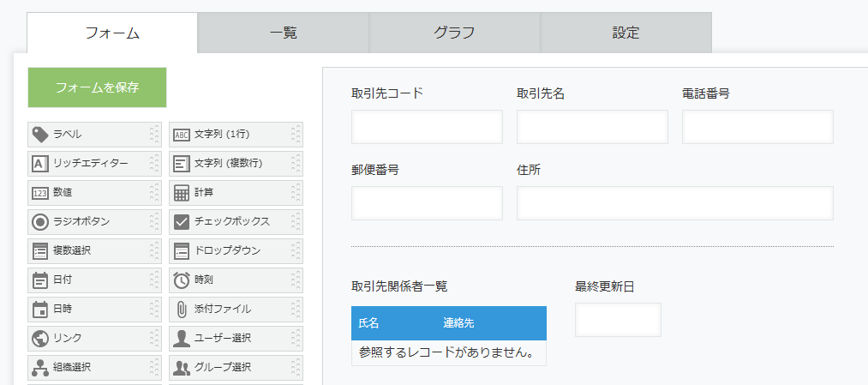
Task: Click the 計算 calculator icon
Action: click(x=181, y=193)
